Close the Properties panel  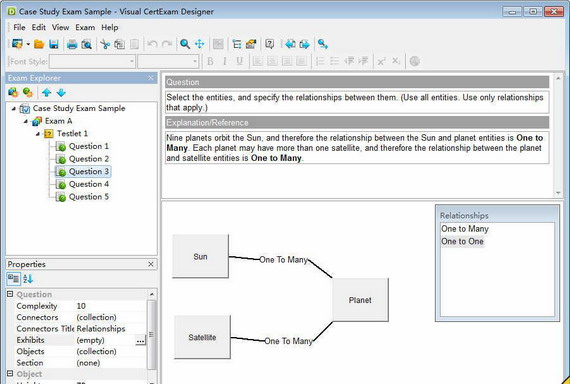[151, 264]
